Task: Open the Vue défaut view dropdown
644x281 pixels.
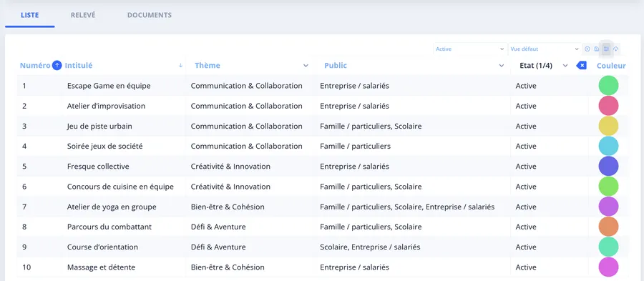Action: pyautogui.click(x=545, y=49)
